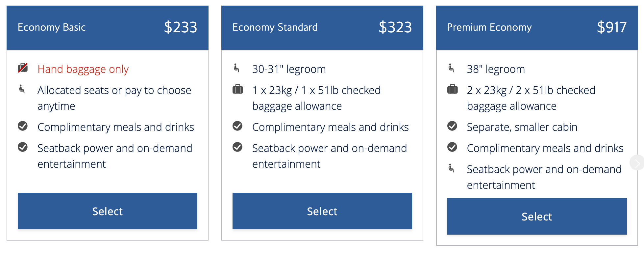Click the Economy Standard $323 header
This screenshot has width=644, height=259.
tap(322, 27)
